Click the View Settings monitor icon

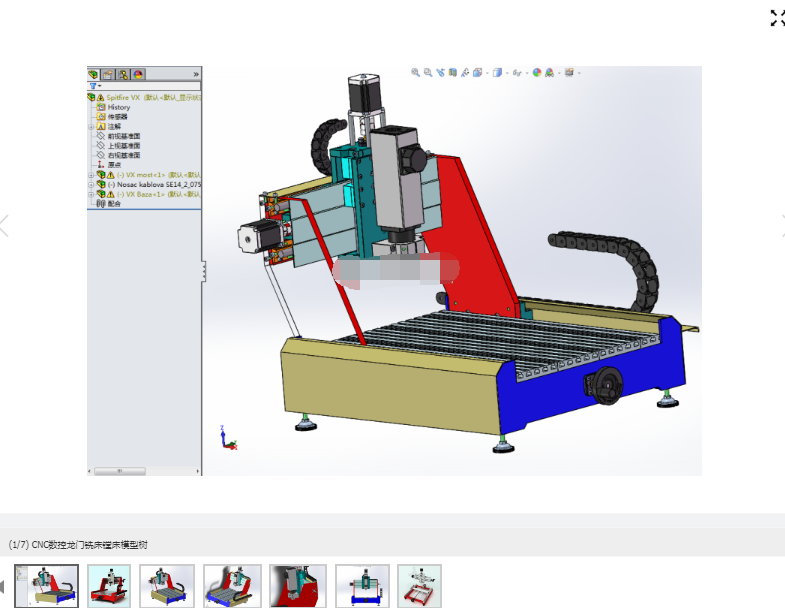[x=569, y=73]
